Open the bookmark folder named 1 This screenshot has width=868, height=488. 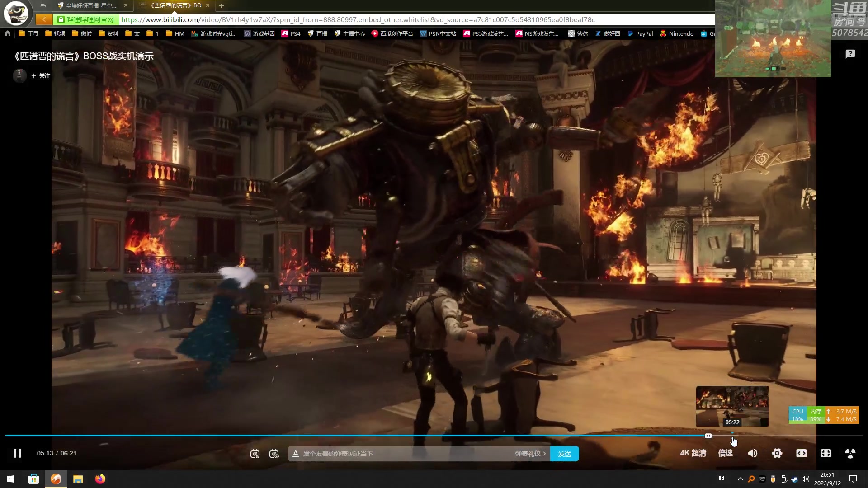click(x=152, y=33)
